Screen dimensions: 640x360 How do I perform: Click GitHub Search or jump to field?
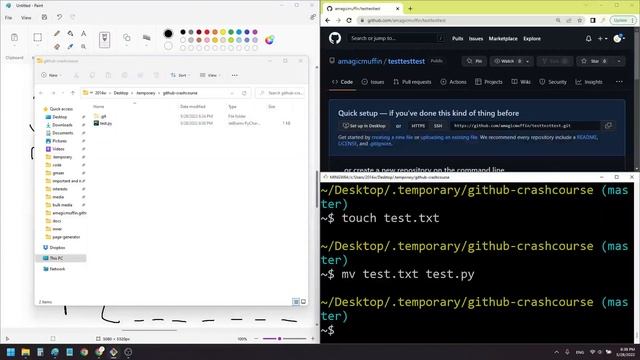(397, 38)
